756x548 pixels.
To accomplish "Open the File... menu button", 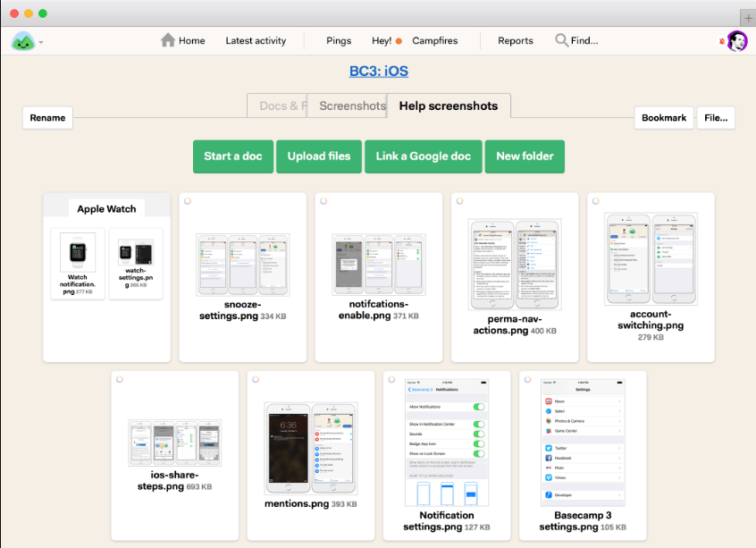I will [716, 118].
